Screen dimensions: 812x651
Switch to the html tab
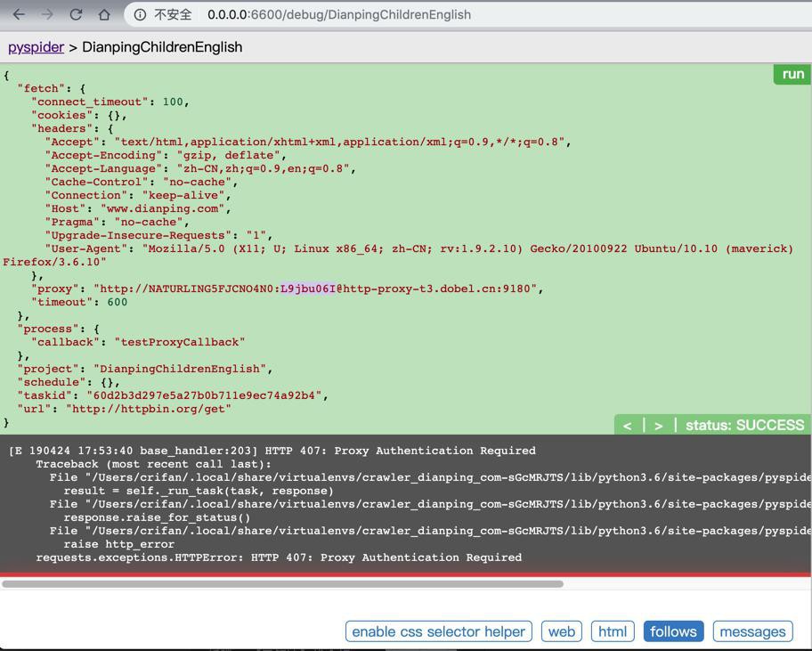(613, 631)
